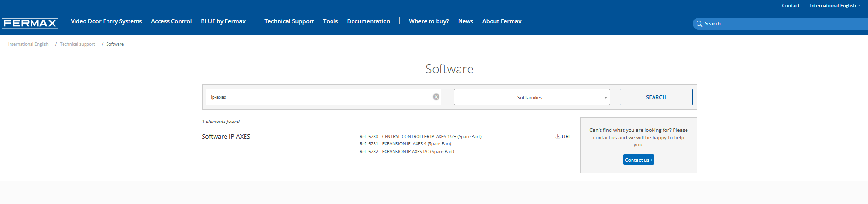This screenshot has height=204, width=868.
Task: Open About Fermax page
Action: point(502,21)
